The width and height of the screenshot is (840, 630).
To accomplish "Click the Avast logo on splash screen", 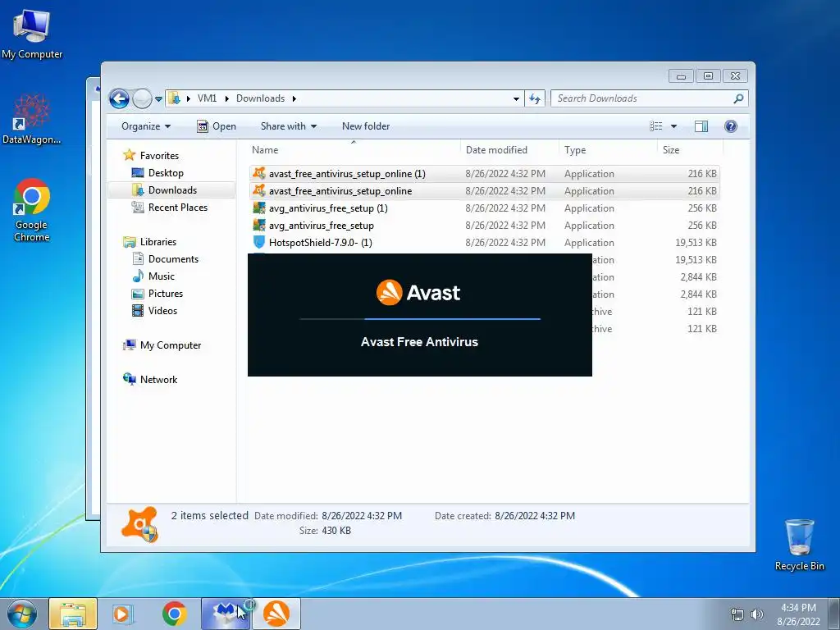I will 418,293.
